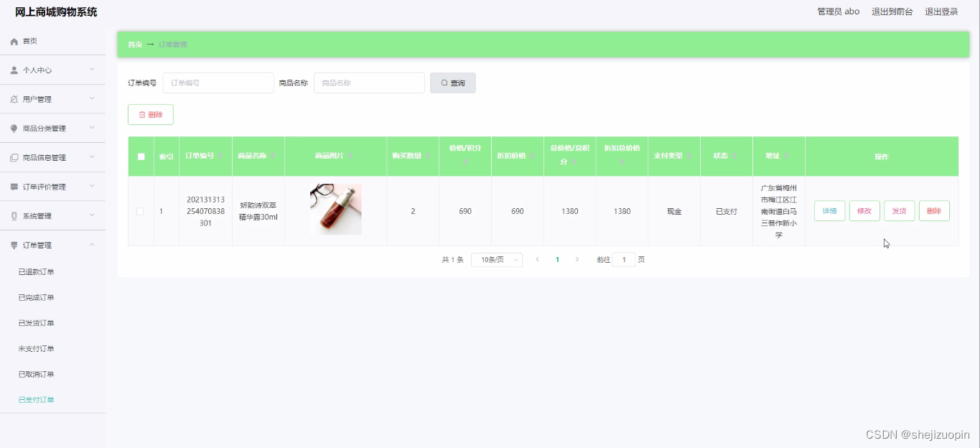Go to previous page arrow in pagination
Image resolution: width=980 pixels, height=448 pixels.
538,260
